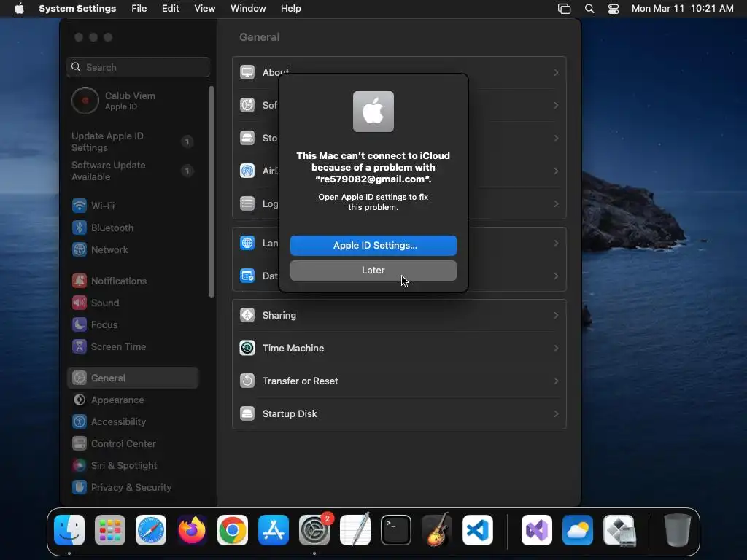Click the sidebar Search field
This screenshot has width=747, height=560.
click(x=138, y=67)
